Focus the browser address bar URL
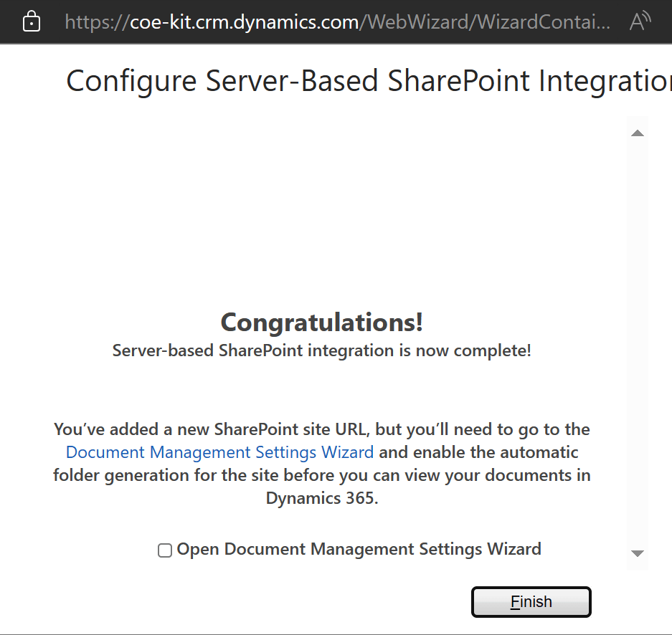672x635 pixels. (337, 22)
